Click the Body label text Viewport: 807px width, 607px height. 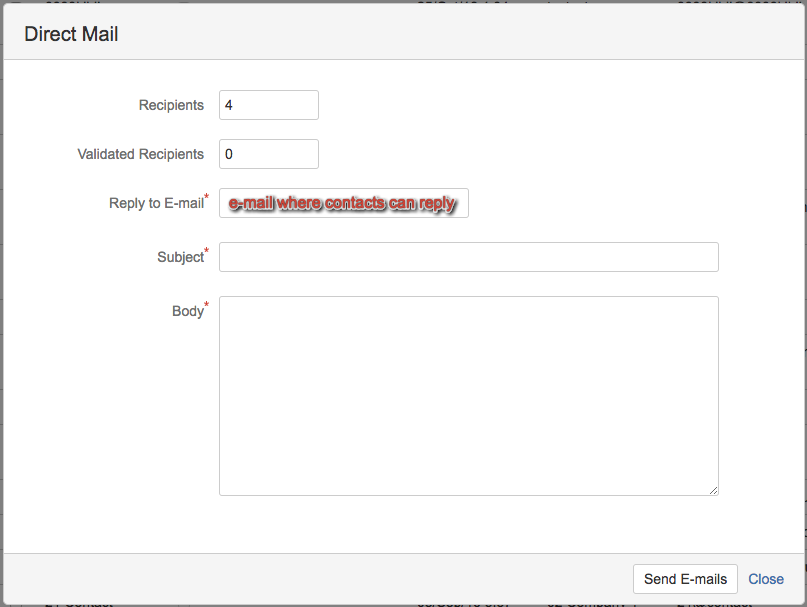[187, 311]
